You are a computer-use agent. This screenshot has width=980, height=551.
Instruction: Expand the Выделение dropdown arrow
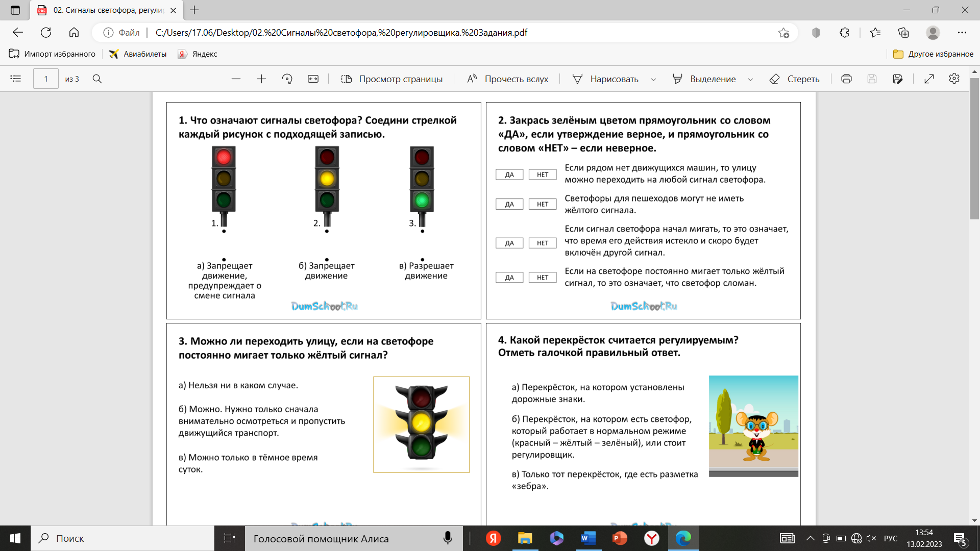[750, 79]
